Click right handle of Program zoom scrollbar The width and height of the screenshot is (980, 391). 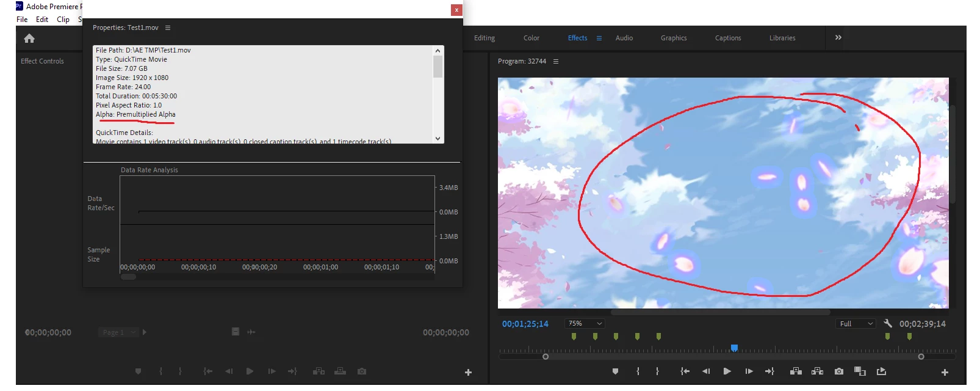921,357
